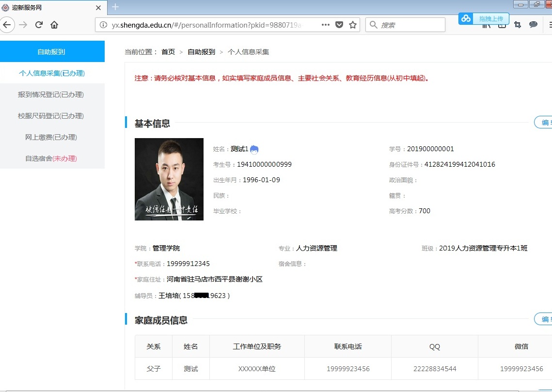552x392 pixels.
Task: Click the browser back arrow button
Action: pyautogui.click(x=7, y=25)
